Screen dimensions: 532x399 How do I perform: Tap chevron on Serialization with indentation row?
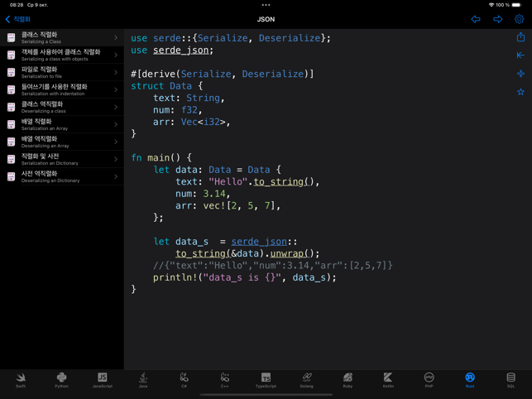[x=116, y=89]
